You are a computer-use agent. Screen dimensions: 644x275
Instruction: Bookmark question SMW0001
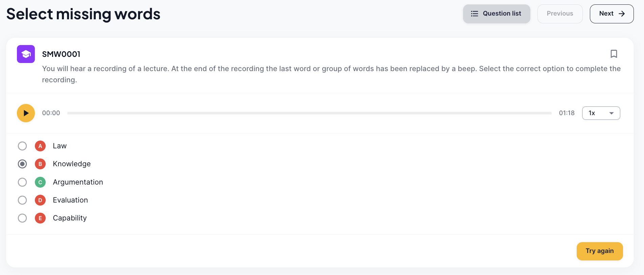(614, 54)
